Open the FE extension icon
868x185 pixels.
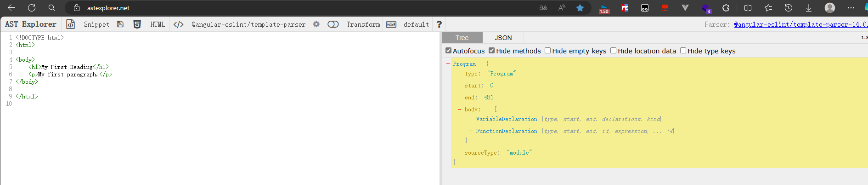(625, 8)
